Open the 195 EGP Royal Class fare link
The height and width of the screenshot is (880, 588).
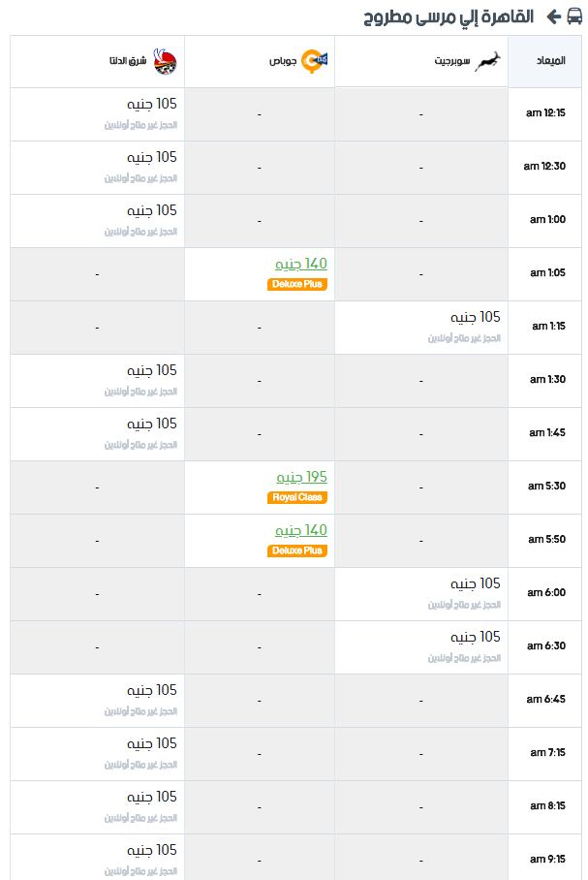(x=302, y=477)
